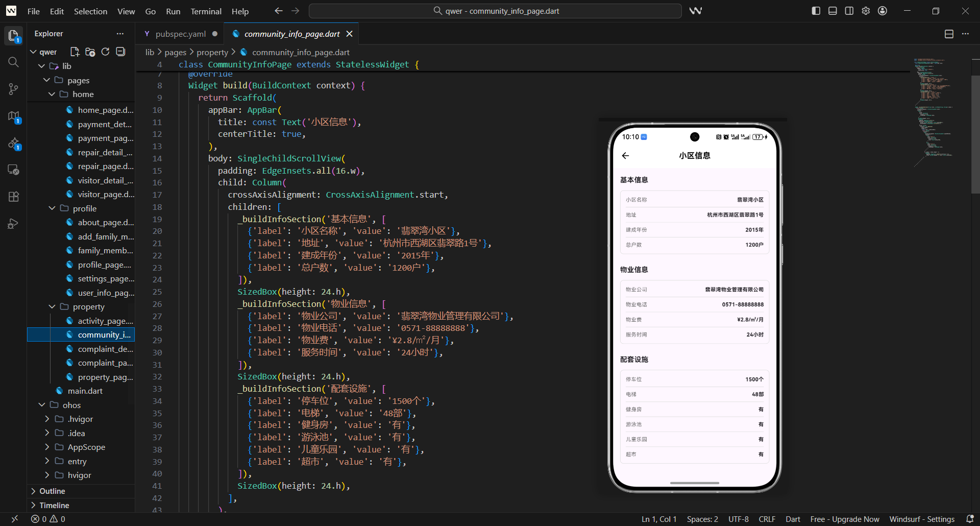Viewport: 980px width, 526px height.
Task: Click the New File icon in Explorer
Action: coord(75,52)
